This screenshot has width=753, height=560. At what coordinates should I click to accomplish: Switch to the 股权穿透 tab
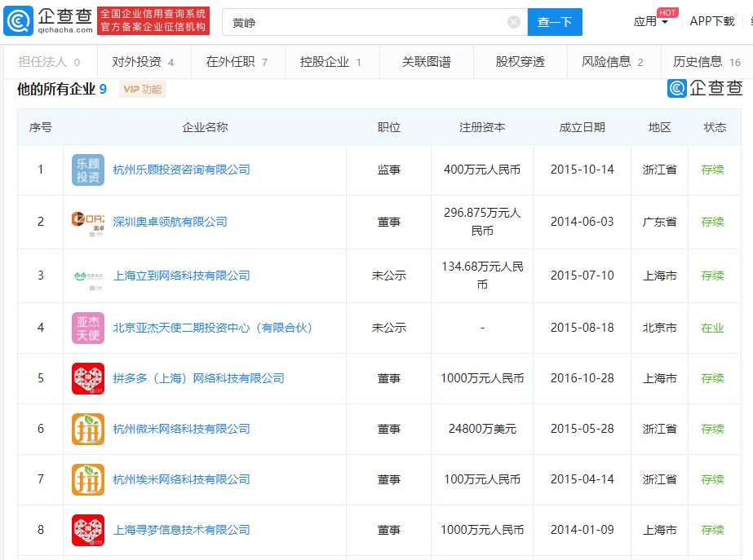click(520, 62)
